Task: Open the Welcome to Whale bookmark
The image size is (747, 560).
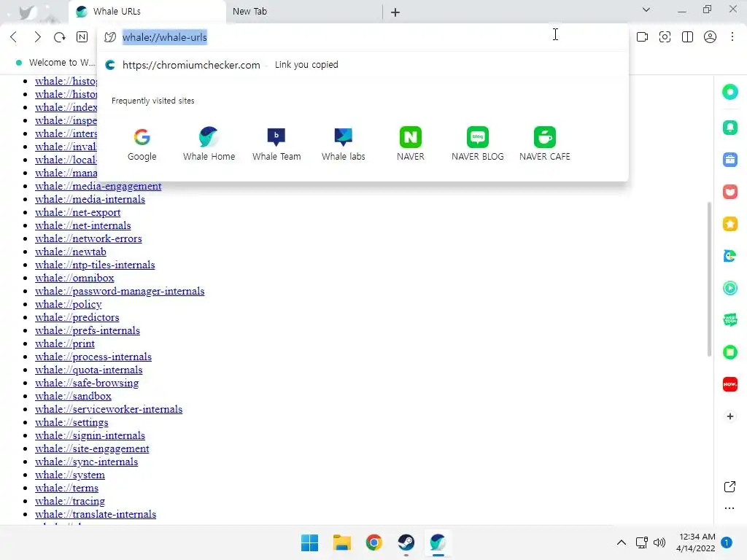Action: 55,63
